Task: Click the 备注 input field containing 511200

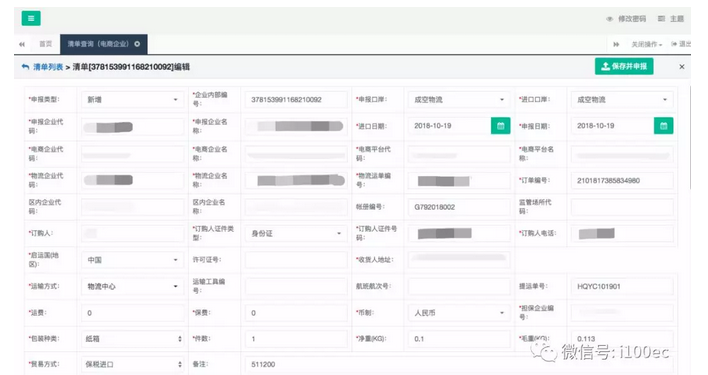Action: tap(459, 364)
